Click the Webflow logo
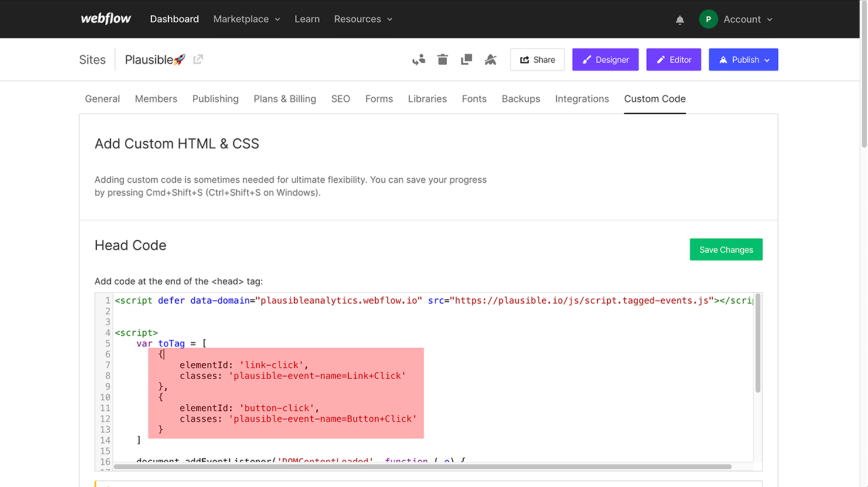 [105, 19]
